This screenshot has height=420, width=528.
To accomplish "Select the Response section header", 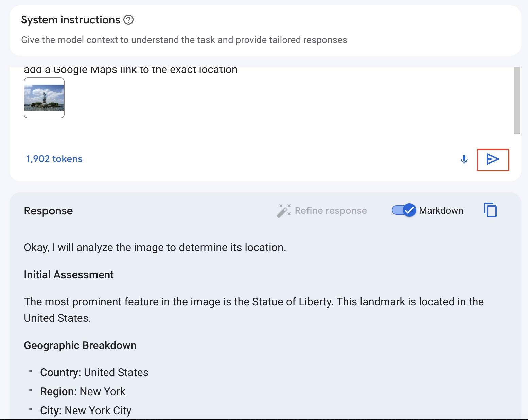I will coord(48,211).
